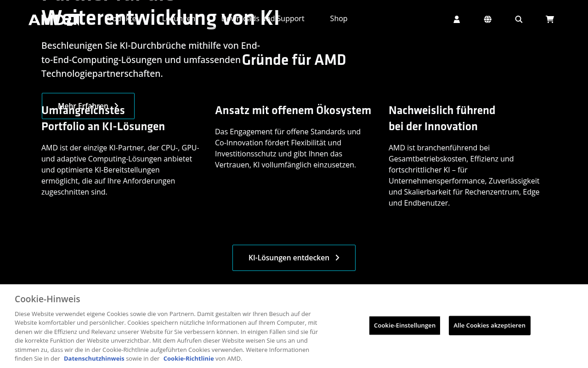Viewport: 588px width, 368px height.
Task: Open the shopping cart icon
Action: pyautogui.click(x=550, y=19)
